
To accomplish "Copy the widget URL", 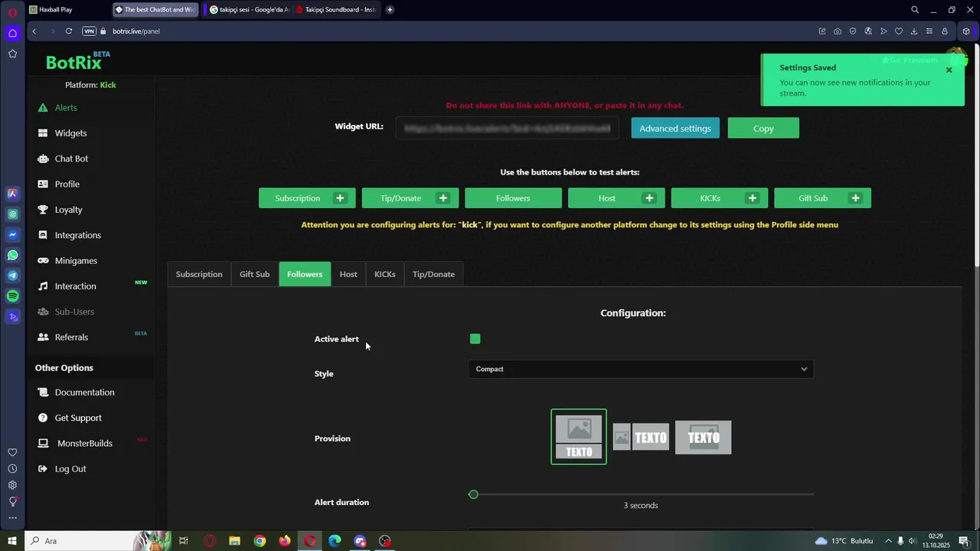I will [763, 129].
